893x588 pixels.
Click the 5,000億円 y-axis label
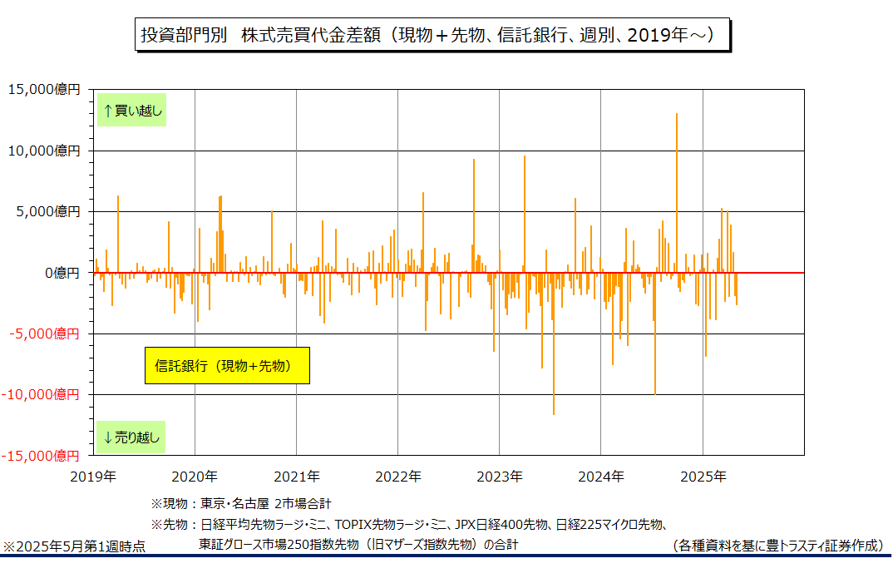[x=48, y=212]
